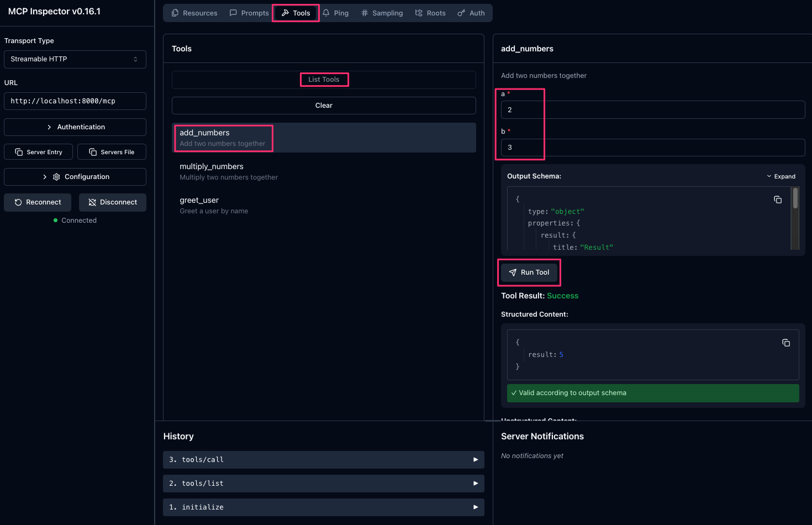812x525 pixels.
Task: Select the add_numbers tool
Action: coord(324,138)
